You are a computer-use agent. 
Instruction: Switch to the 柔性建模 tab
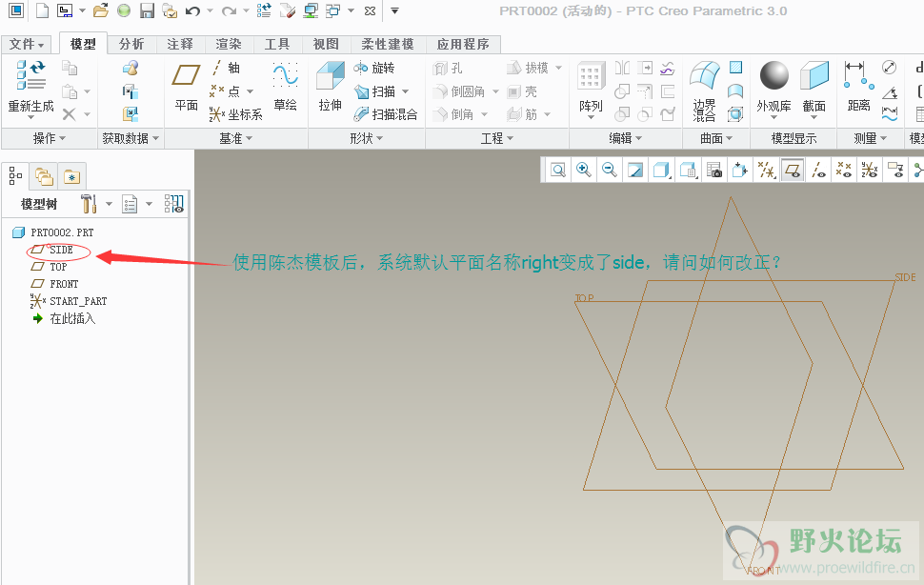pos(388,44)
